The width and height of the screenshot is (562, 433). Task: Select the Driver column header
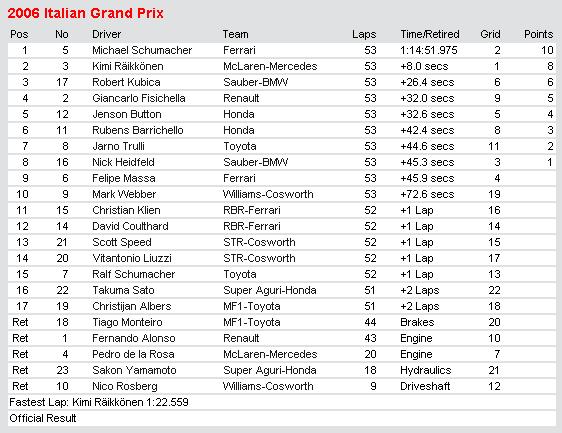(x=106, y=34)
